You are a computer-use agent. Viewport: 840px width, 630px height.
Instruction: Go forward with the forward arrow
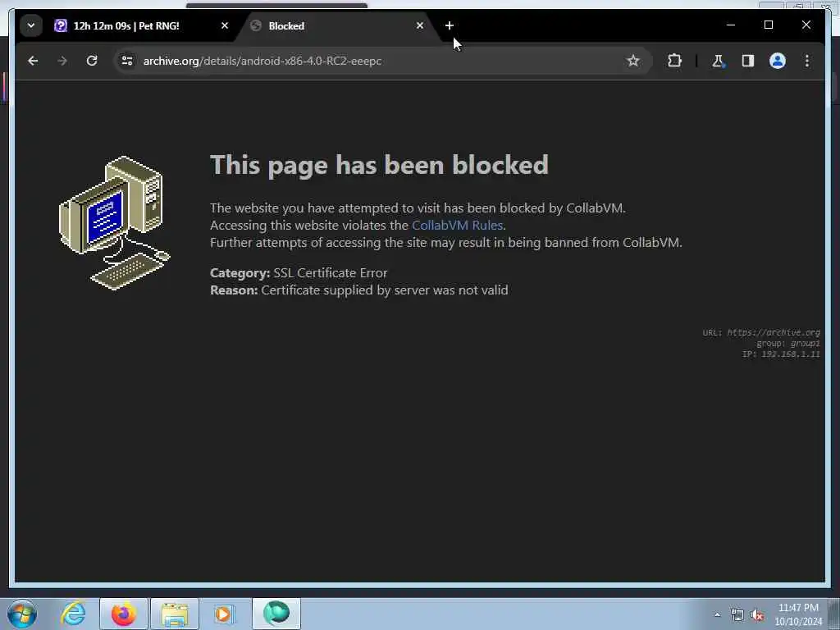[x=62, y=61]
